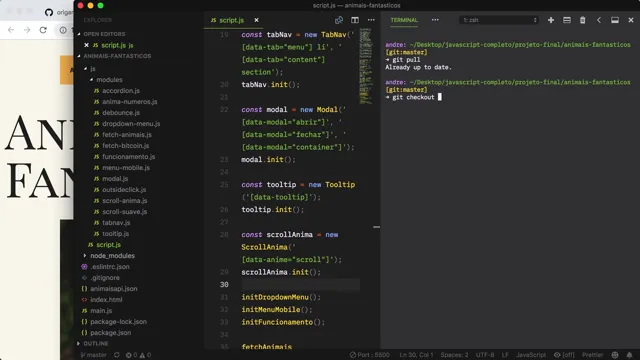640x360 pixels.
Task: Kill terminal with trash icon
Action: click(582, 20)
